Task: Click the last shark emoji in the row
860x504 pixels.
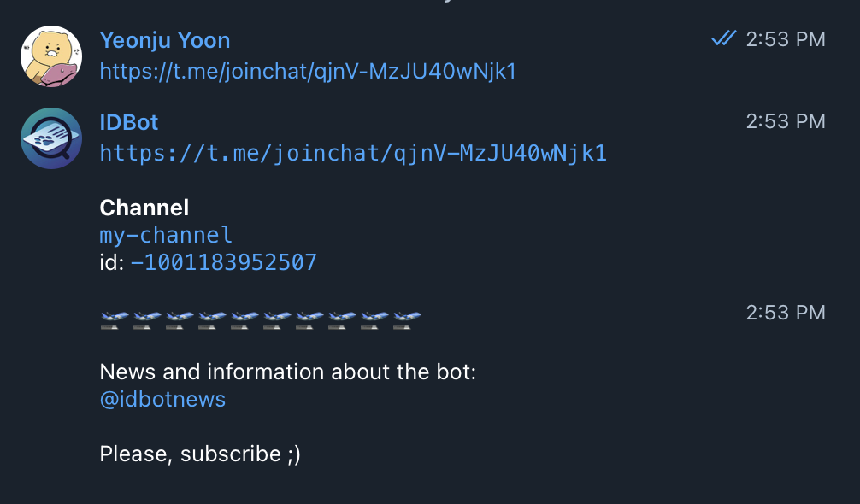Action: pos(406,316)
